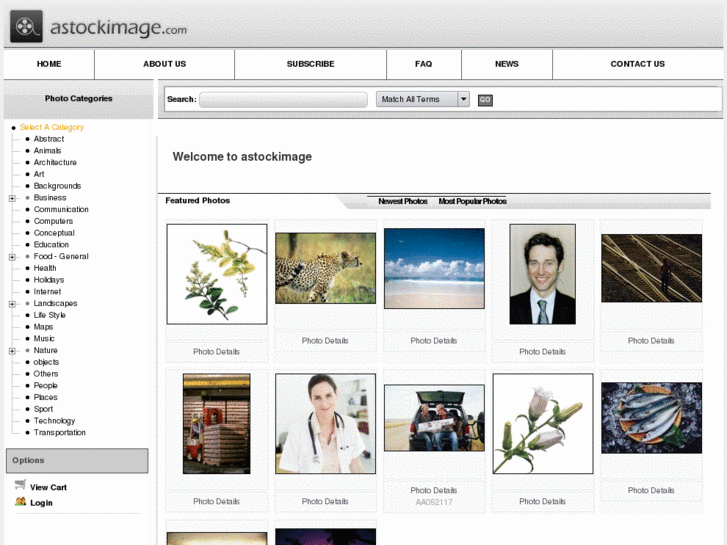Select the Health category
The height and width of the screenshot is (545, 727).
click(x=45, y=268)
